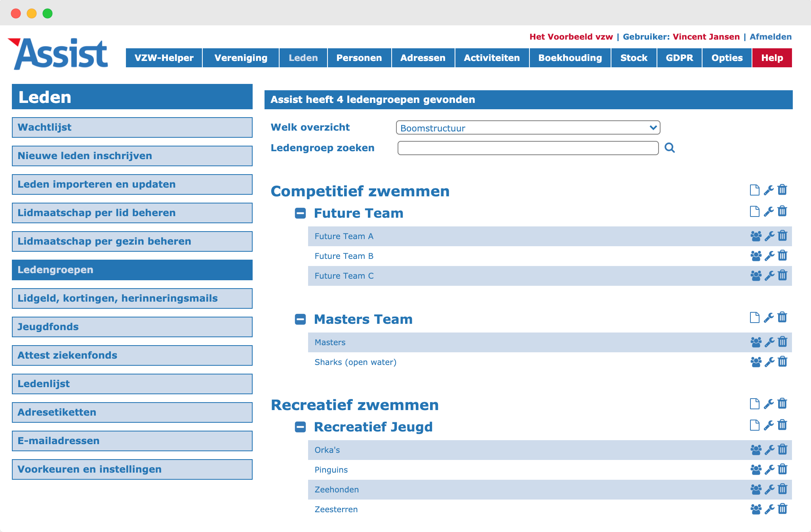Open the Jeugdfonds sidebar item
This screenshot has height=532, width=811.
132,327
